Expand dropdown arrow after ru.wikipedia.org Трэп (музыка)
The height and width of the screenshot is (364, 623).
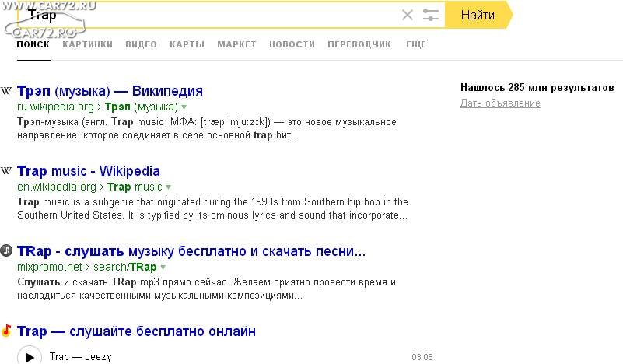click(x=184, y=107)
